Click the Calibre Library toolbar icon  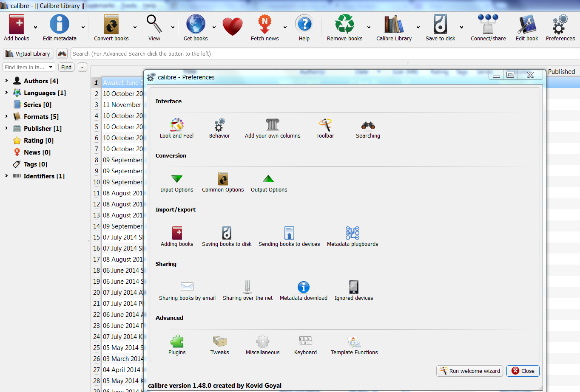click(394, 28)
